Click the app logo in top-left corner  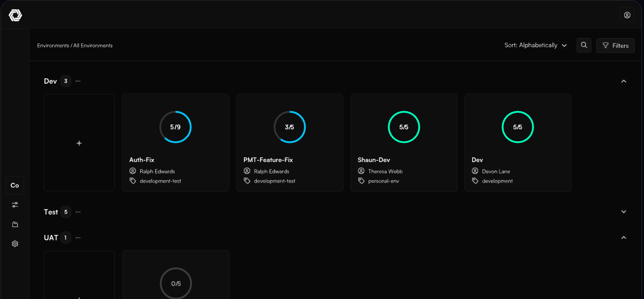(15, 15)
